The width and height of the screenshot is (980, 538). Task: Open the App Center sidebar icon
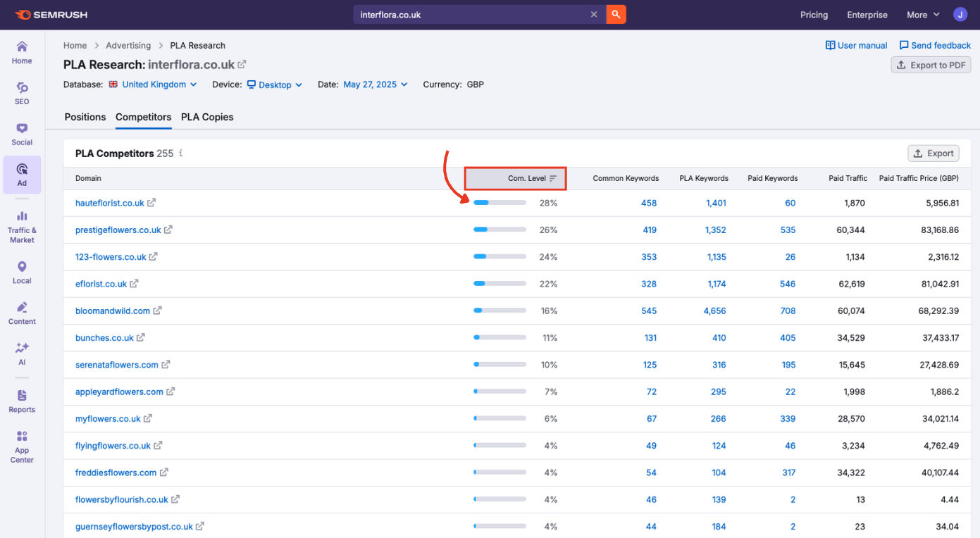pyautogui.click(x=22, y=446)
